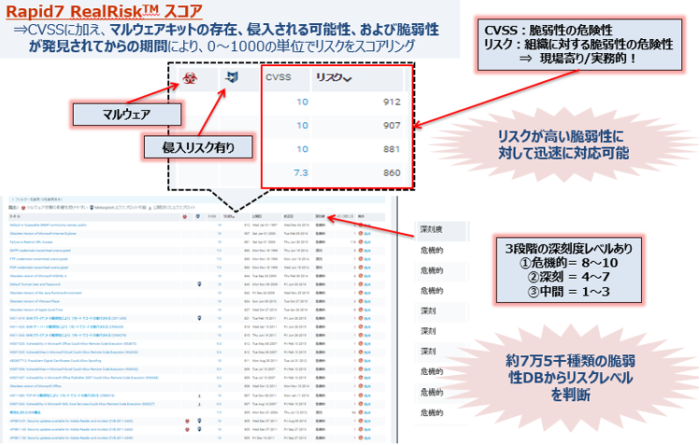Click exclude icon in POP credentials row
This screenshot has height=445, width=700.
pos(361,267)
